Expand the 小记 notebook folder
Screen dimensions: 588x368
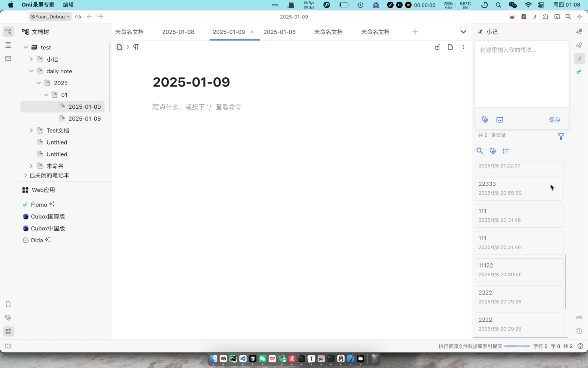[x=31, y=59]
